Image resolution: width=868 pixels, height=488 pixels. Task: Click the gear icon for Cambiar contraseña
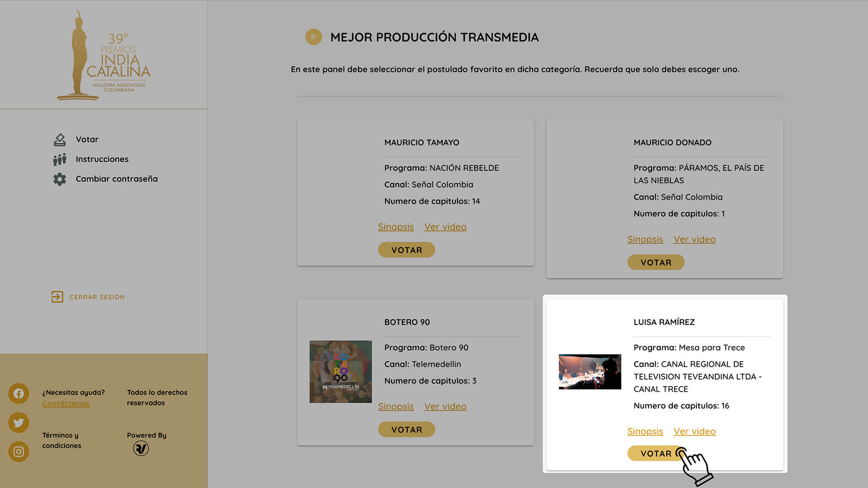(x=60, y=179)
